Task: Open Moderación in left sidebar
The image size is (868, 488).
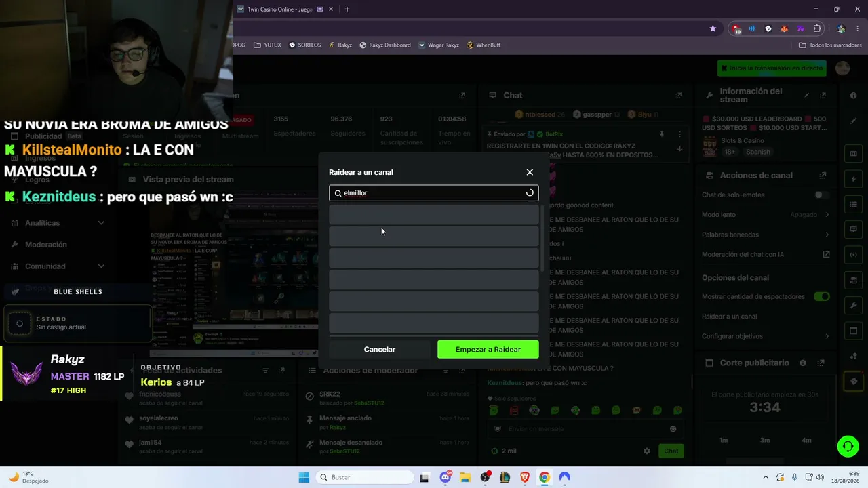Action: click(46, 245)
